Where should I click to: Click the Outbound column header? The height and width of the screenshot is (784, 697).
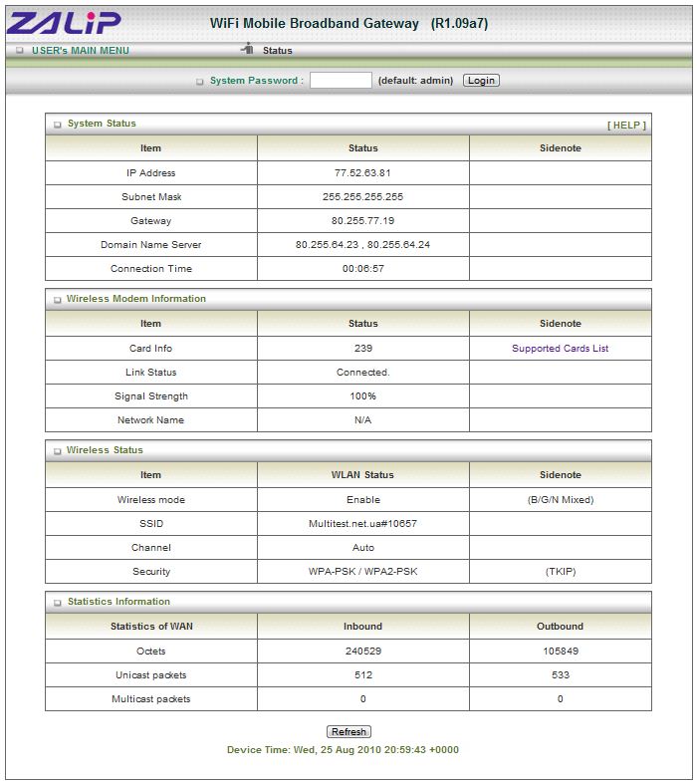coord(561,627)
